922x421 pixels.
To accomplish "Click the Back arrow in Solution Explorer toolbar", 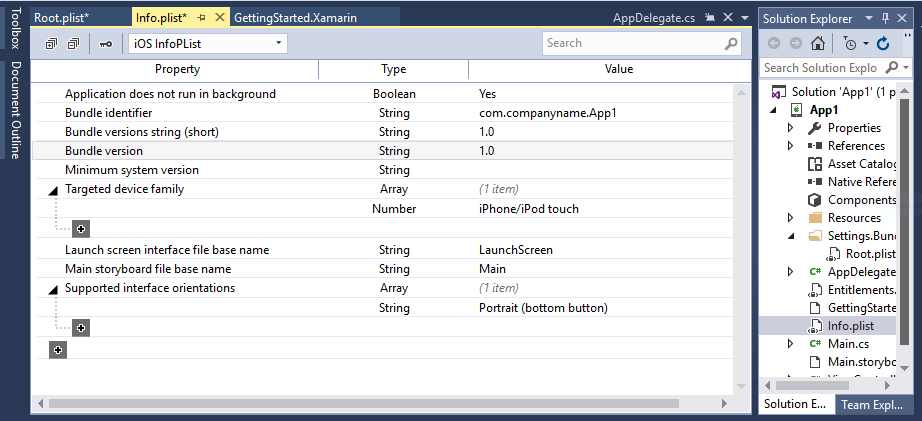I will point(774,43).
